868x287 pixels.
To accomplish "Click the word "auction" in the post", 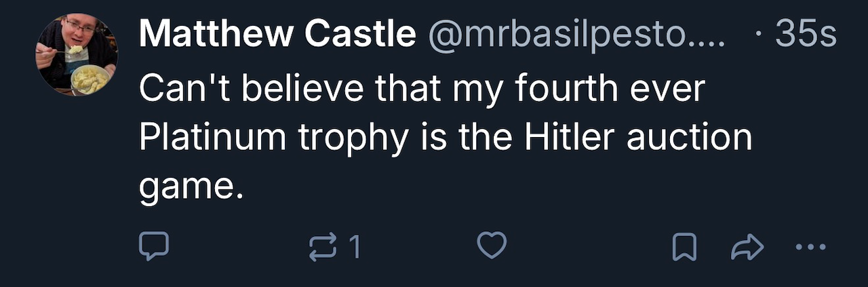I will tap(689, 138).
